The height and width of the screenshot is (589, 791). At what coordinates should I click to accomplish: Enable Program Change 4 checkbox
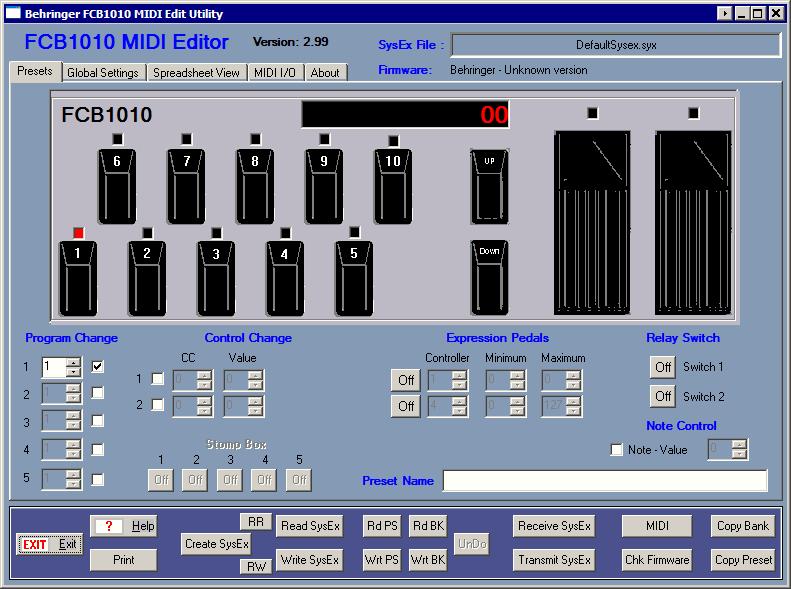pos(98,449)
